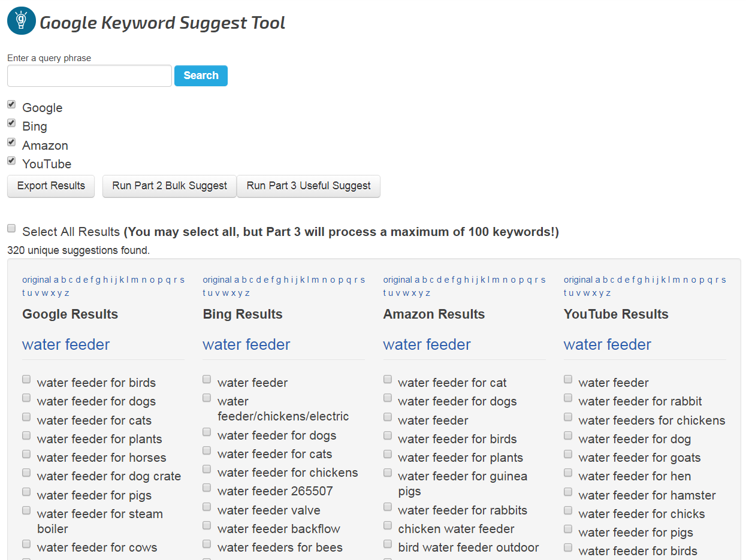Check the Select All Results box

[11, 229]
